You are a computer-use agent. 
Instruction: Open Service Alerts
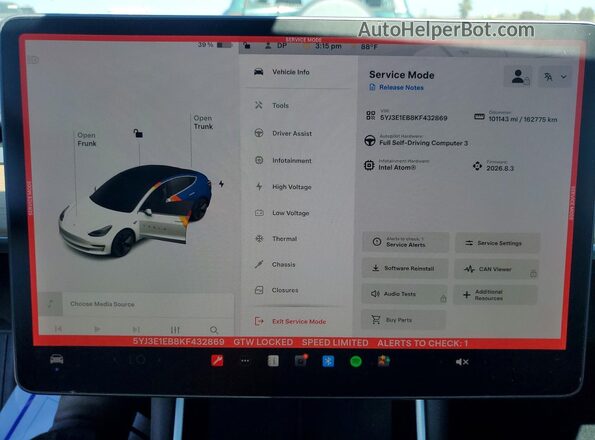[405, 242]
